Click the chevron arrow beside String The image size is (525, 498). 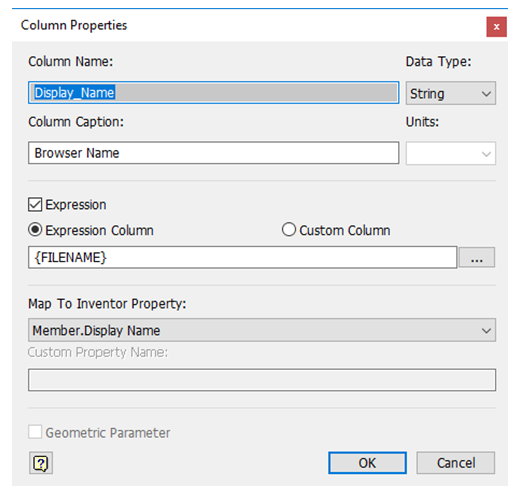pos(486,94)
